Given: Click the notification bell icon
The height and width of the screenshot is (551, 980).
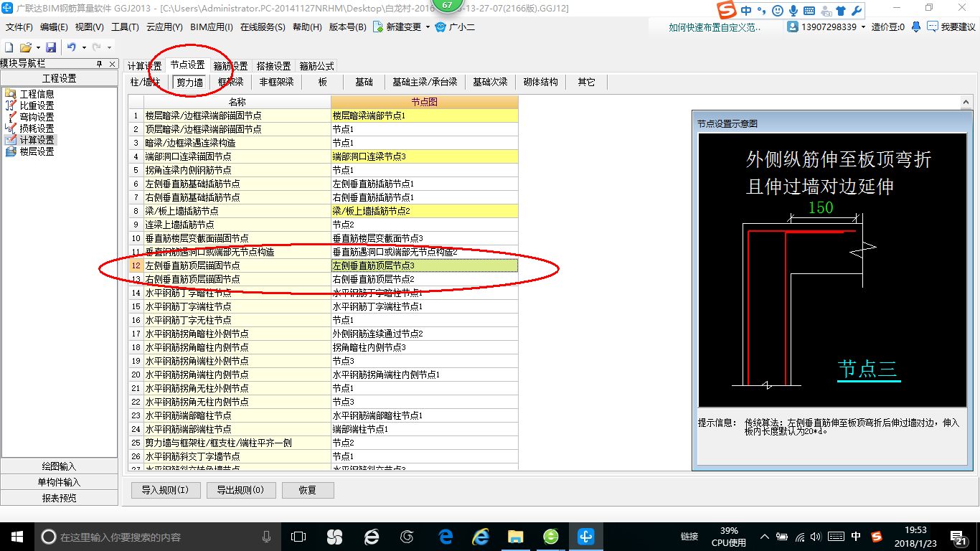Looking at the screenshot, I should (x=916, y=27).
